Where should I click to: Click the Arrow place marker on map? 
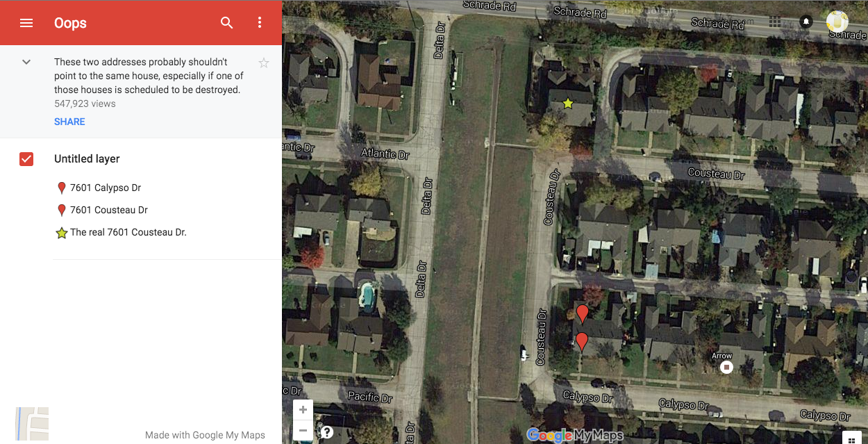726,367
